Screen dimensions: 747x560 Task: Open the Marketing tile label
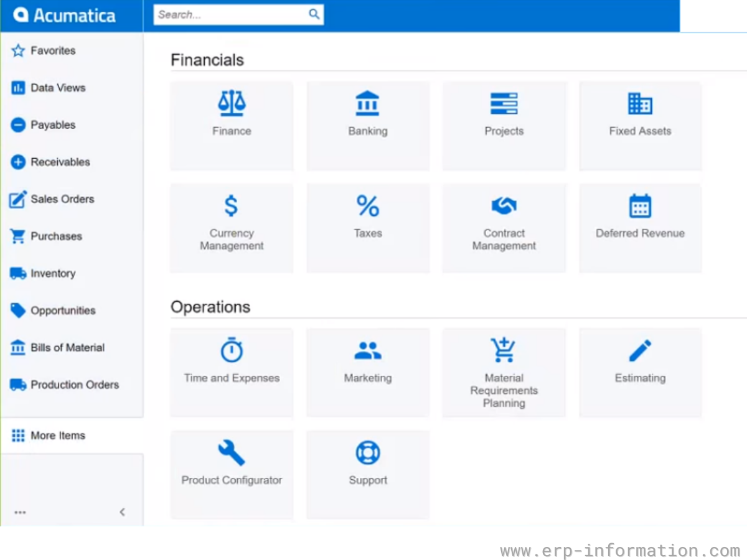pos(368,378)
